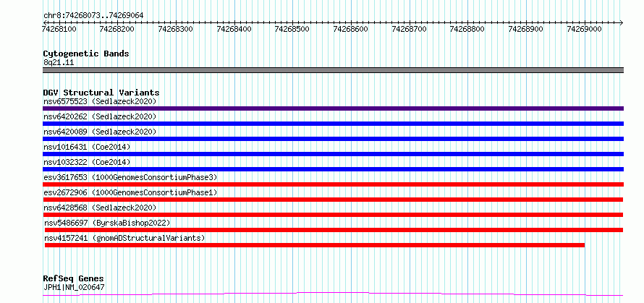Click the nsv6575523 (Sedlazeck2020) variant label

(x=100, y=101)
